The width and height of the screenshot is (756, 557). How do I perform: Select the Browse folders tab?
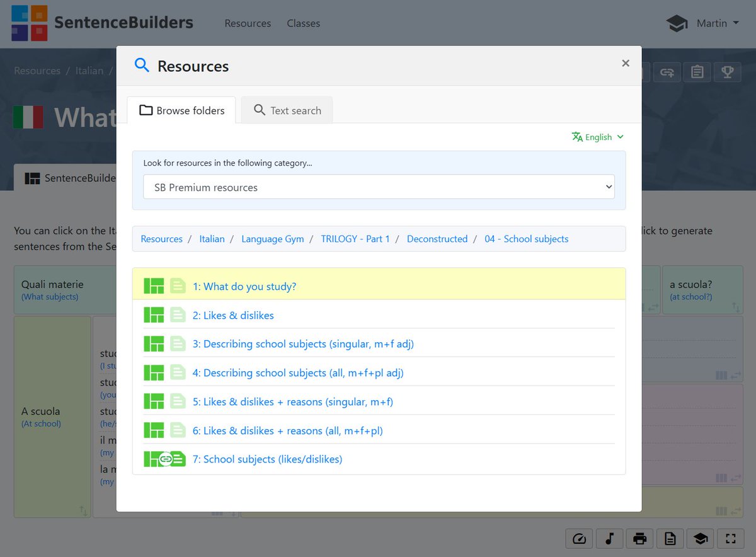coord(181,110)
